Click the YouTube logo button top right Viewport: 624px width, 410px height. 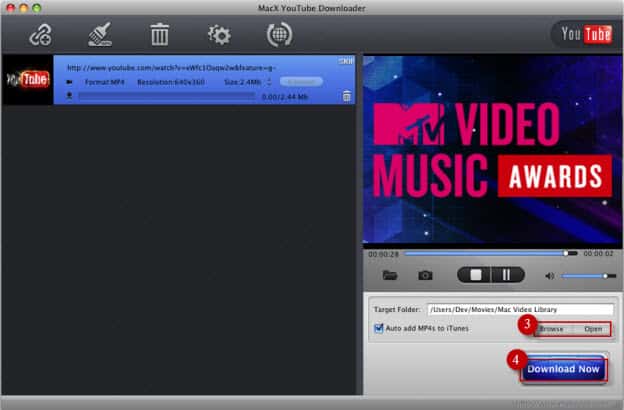point(586,34)
